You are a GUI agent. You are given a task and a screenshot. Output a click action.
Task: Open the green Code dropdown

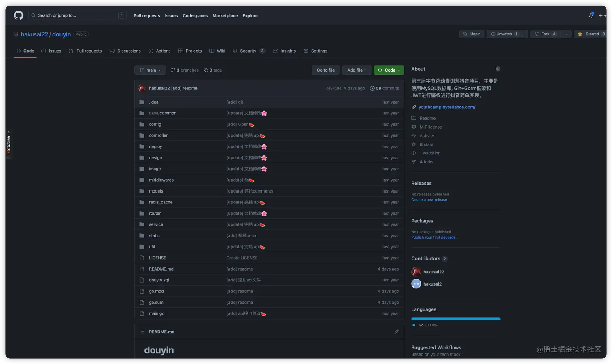[x=389, y=70]
